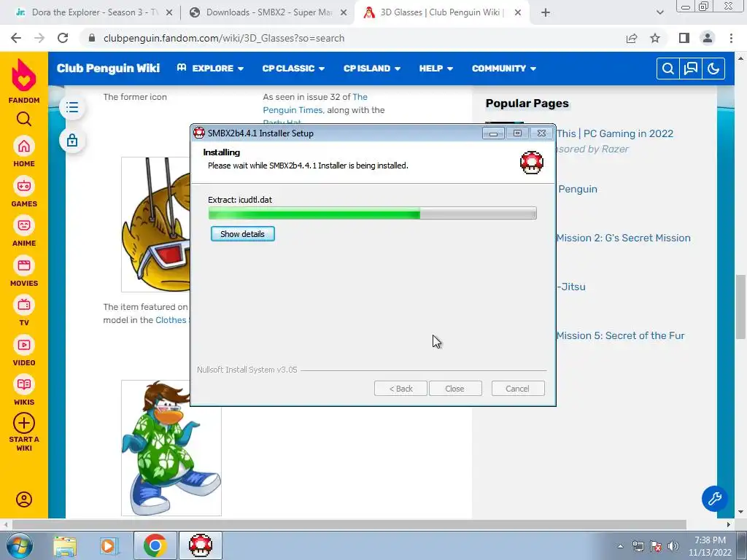Screen dimensions: 747x560
Task: Close the Downloads - SMBX2 tab
Action: (x=344, y=13)
